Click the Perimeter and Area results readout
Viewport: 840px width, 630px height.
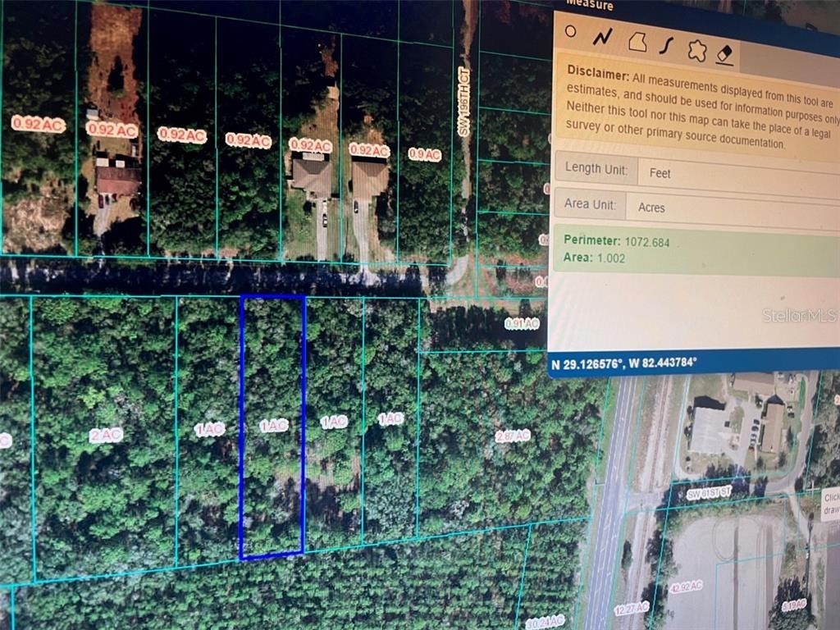click(x=617, y=251)
